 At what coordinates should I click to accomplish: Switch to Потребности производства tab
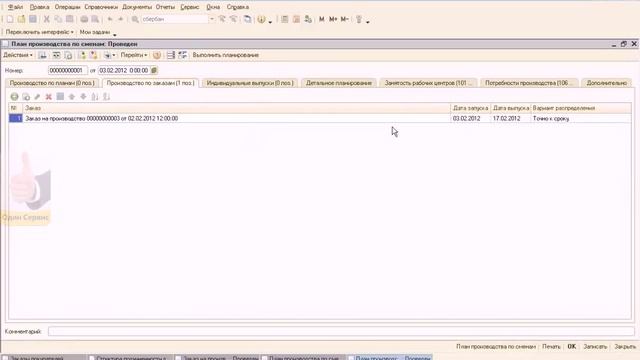pyautogui.click(x=529, y=83)
